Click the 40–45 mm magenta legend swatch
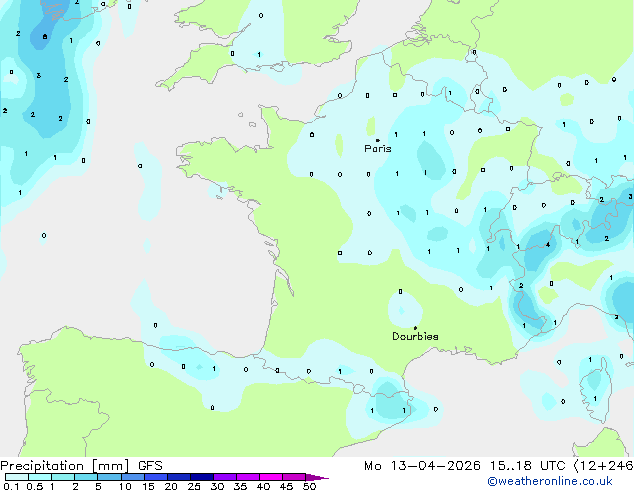The height and width of the screenshot is (490, 634). 271,477
